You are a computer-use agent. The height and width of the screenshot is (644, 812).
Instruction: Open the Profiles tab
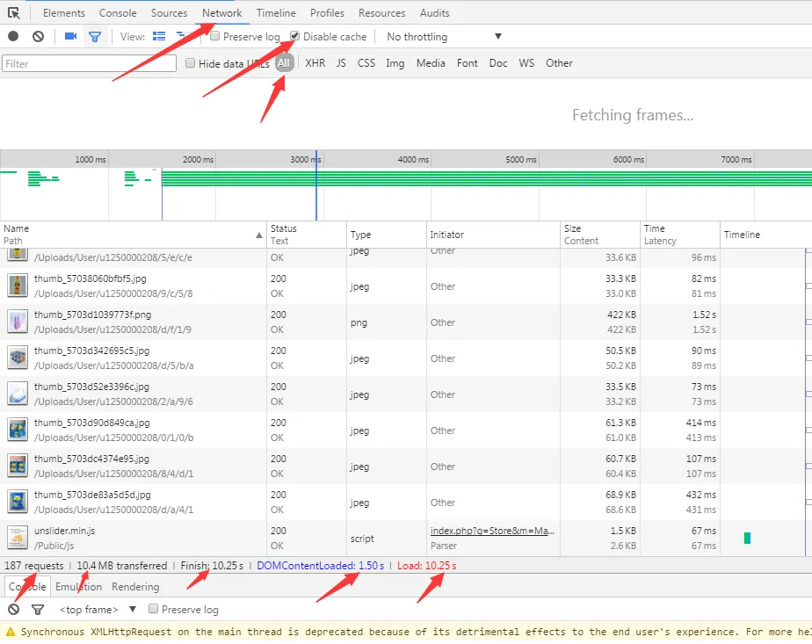(327, 13)
